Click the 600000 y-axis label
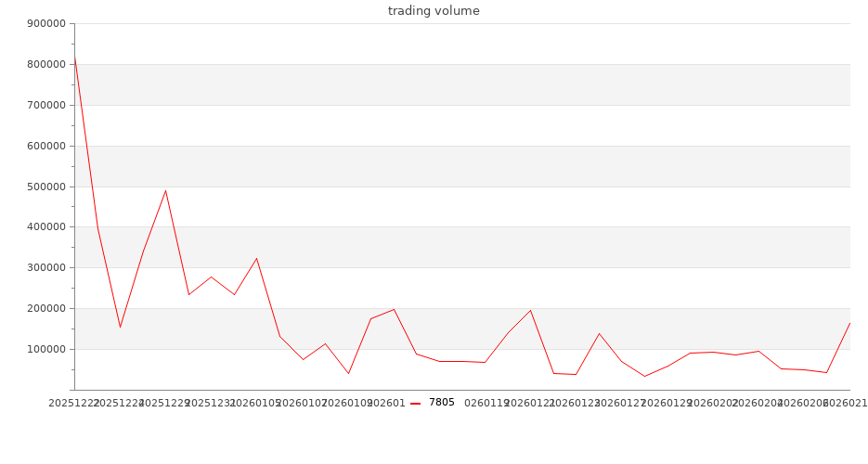The image size is (868, 464). pyautogui.click(x=45, y=146)
